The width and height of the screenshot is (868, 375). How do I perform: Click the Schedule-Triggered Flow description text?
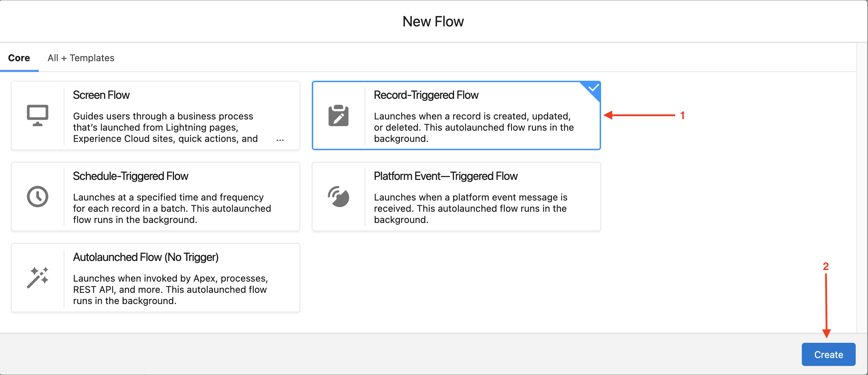pyautogui.click(x=172, y=208)
